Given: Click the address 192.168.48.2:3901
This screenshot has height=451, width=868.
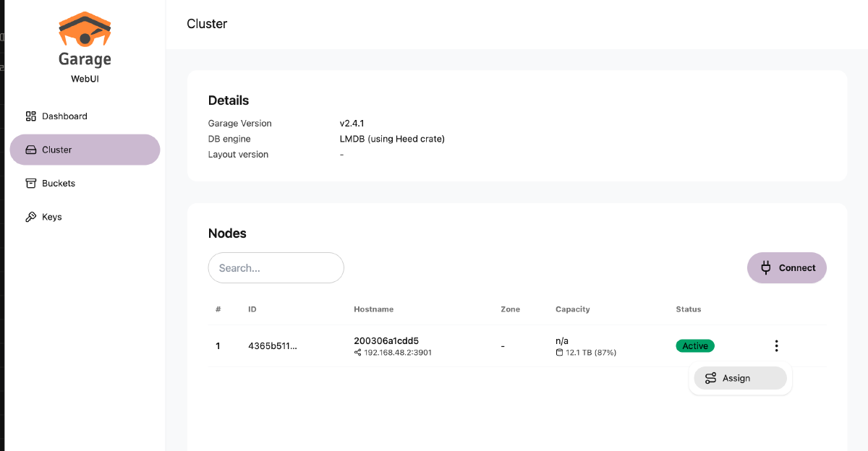Looking at the screenshot, I should 398,353.
